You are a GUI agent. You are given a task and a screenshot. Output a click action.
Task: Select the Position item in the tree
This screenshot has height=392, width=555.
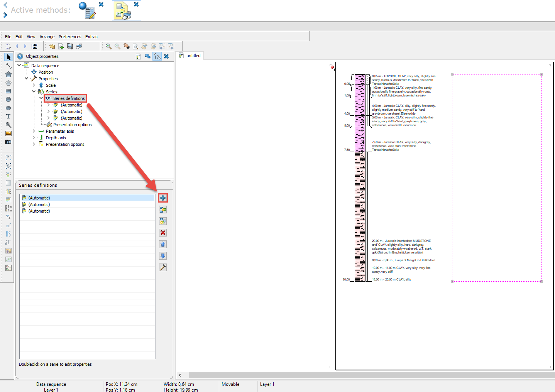pyautogui.click(x=46, y=72)
